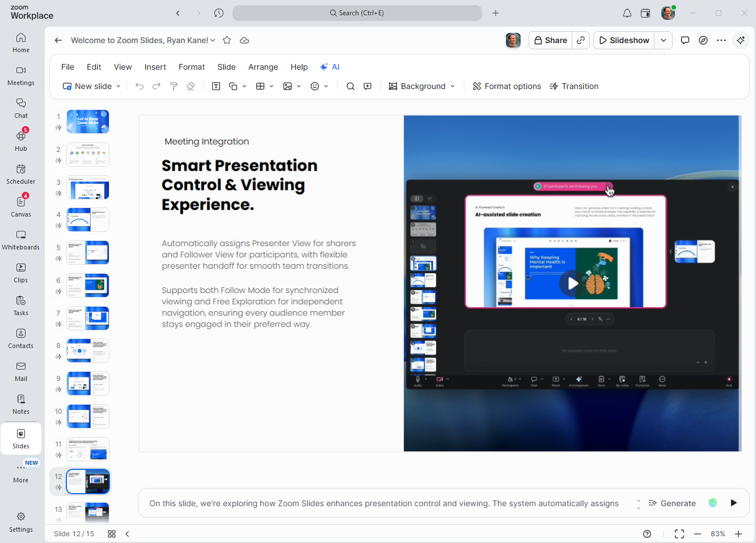Expand the presentation title dropdown
Screen dimensions: 756x543
213,40
